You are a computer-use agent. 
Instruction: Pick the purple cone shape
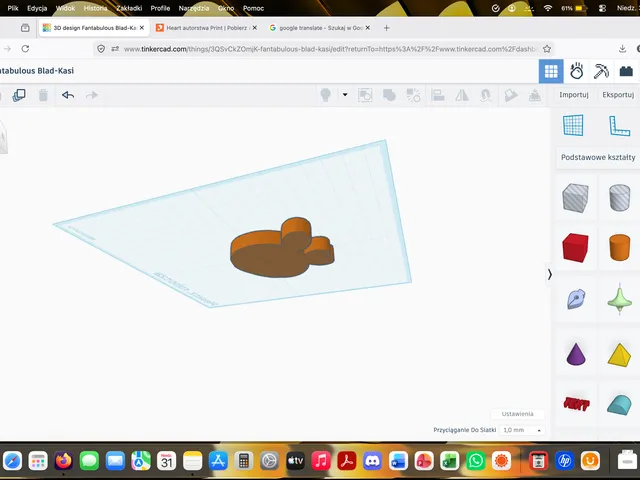click(576, 353)
